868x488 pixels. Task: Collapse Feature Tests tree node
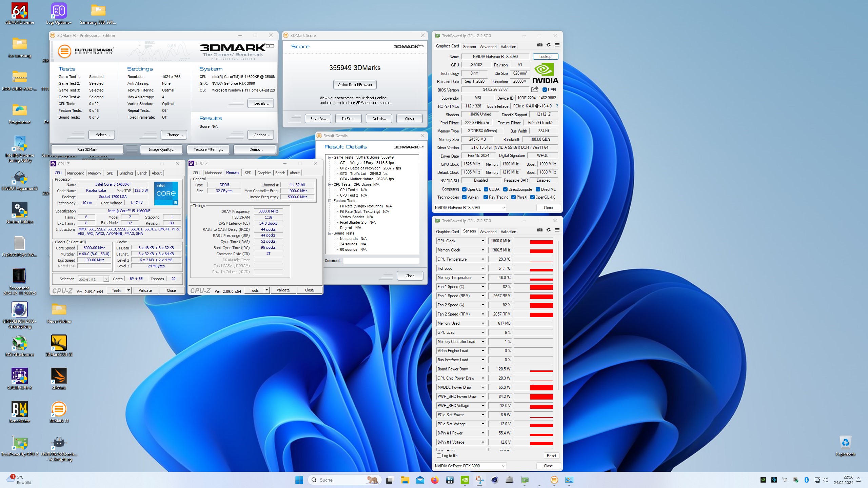[x=329, y=201]
